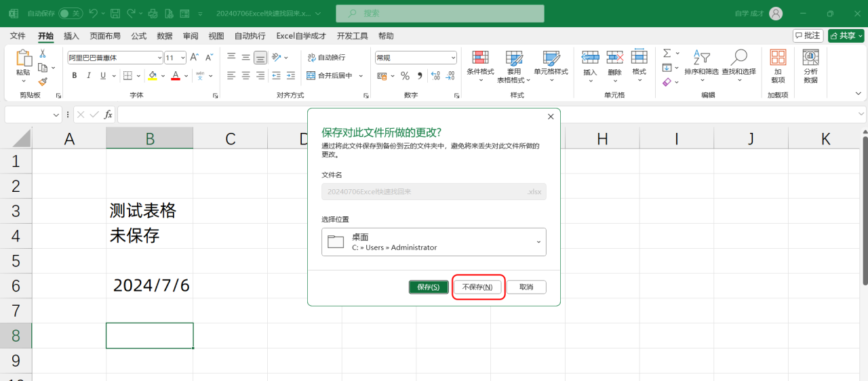Apply percent style number format

(x=405, y=76)
